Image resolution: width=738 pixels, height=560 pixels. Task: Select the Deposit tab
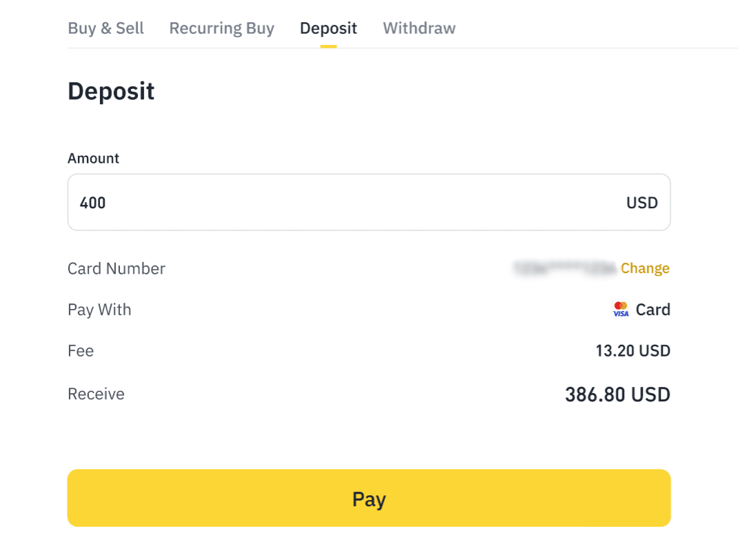(328, 28)
